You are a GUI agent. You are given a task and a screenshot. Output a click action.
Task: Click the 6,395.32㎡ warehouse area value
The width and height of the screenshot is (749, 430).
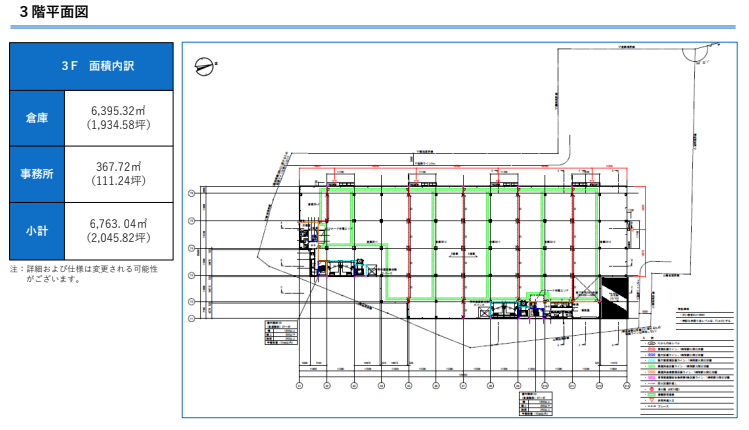pos(118,110)
